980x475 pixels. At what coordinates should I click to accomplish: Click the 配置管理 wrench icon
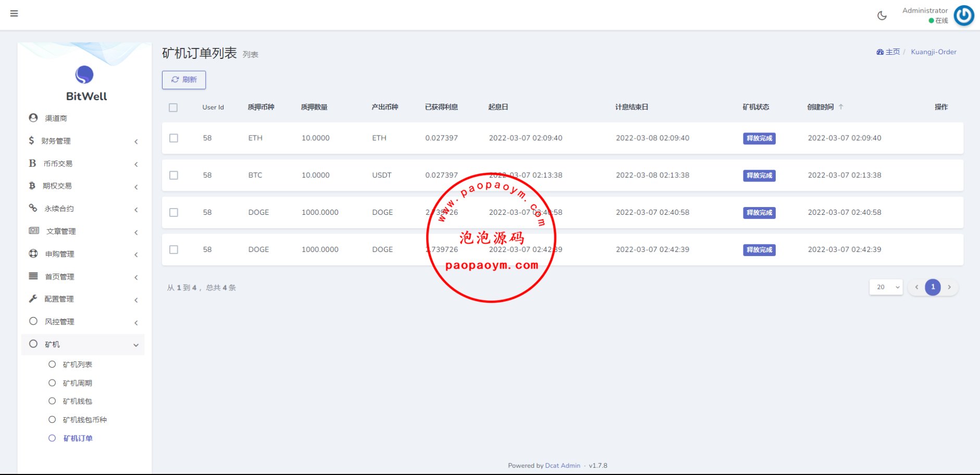(33, 299)
